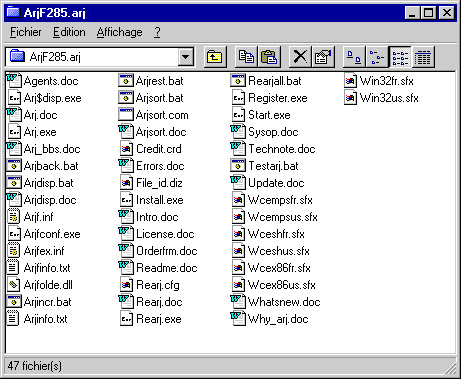Select the Rearjall.bat file icon

pyautogui.click(x=238, y=81)
